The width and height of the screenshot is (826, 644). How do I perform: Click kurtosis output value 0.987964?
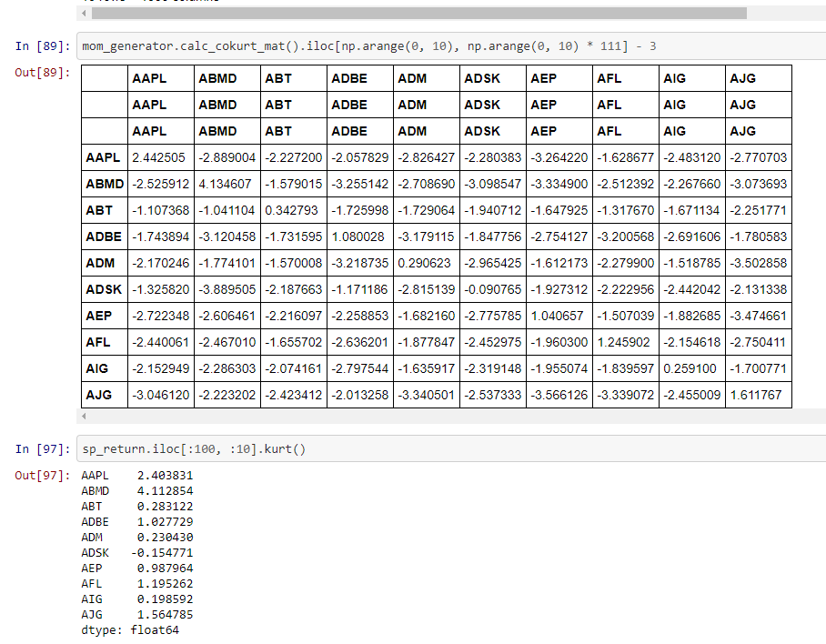click(x=165, y=569)
